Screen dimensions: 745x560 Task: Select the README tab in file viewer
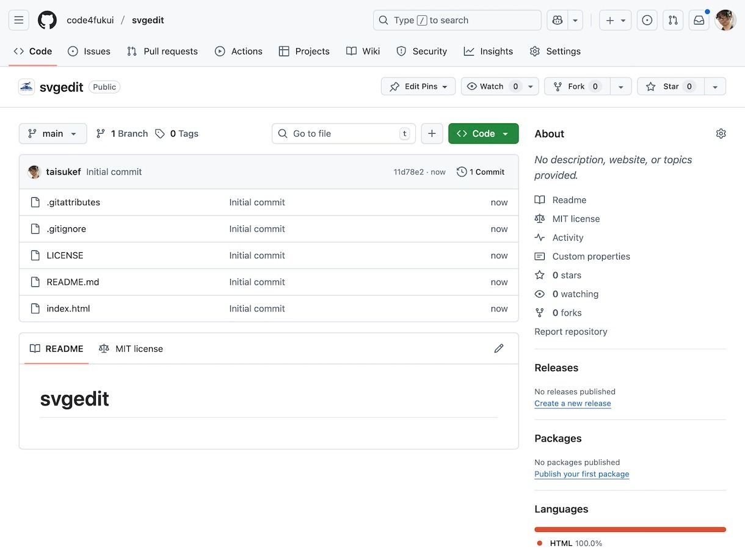(x=56, y=349)
